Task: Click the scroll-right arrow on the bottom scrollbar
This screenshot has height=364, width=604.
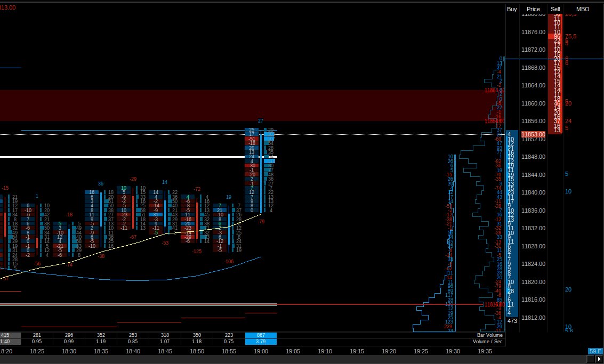Action: coord(599,359)
